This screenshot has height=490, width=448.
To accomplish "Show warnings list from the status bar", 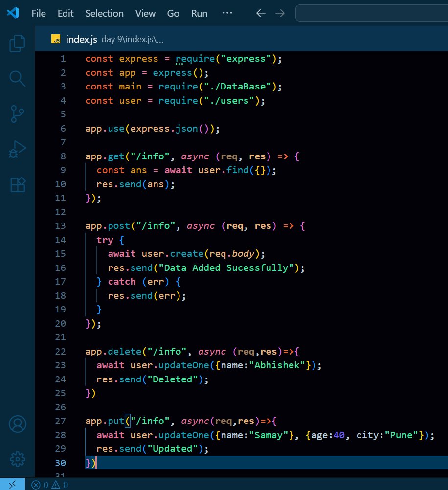I will click(62, 485).
